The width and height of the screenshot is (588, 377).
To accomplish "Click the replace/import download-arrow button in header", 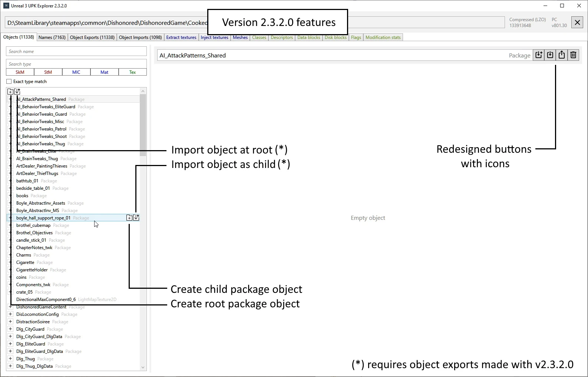I will click(x=550, y=55).
